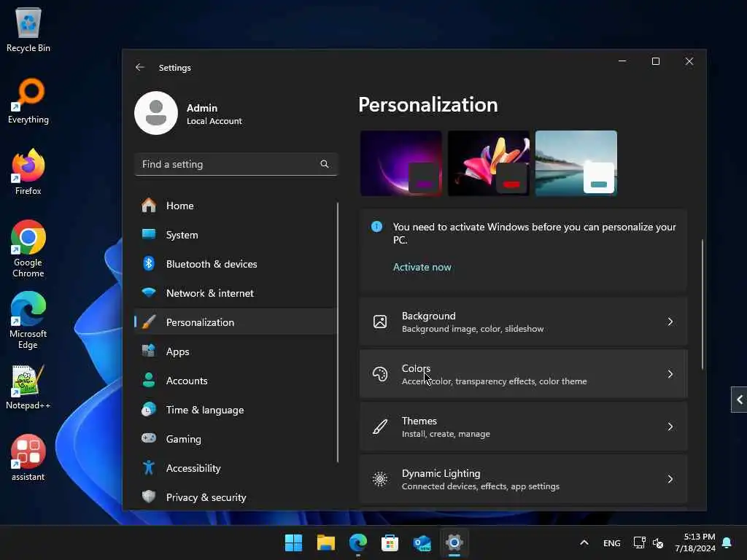Click the Admin profile avatar
Image resolution: width=747 pixels, height=560 pixels.
pyautogui.click(x=156, y=113)
